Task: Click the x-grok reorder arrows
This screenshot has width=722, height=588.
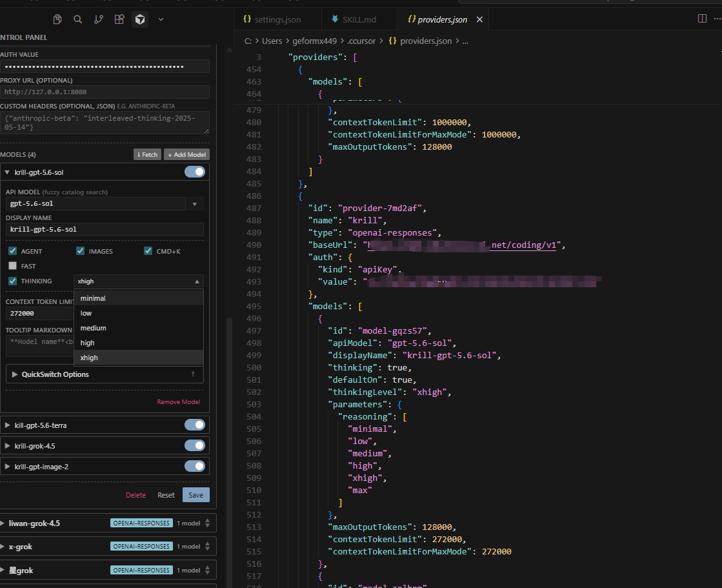Action: pyautogui.click(x=207, y=547)
